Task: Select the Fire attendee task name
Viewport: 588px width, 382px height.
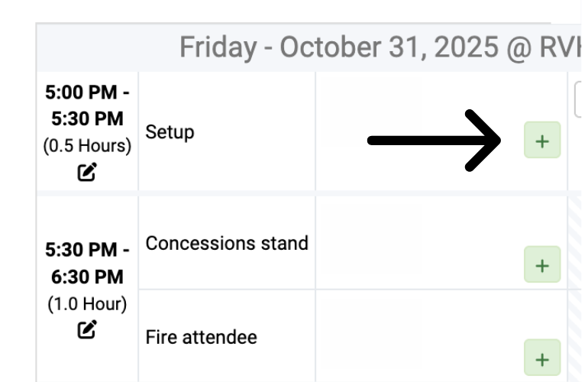Action: pyautogui.click(x=201, y=338)
